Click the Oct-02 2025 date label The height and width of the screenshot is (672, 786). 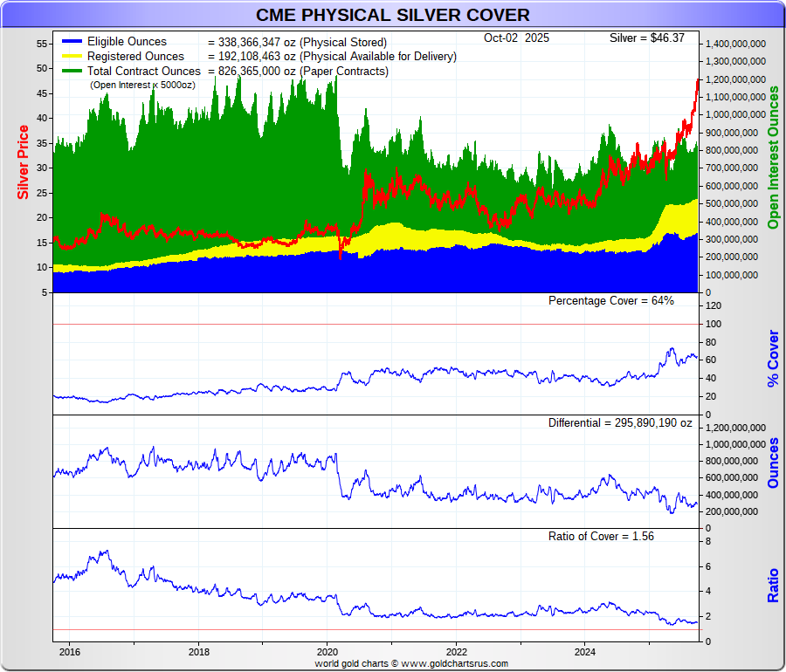516,38
